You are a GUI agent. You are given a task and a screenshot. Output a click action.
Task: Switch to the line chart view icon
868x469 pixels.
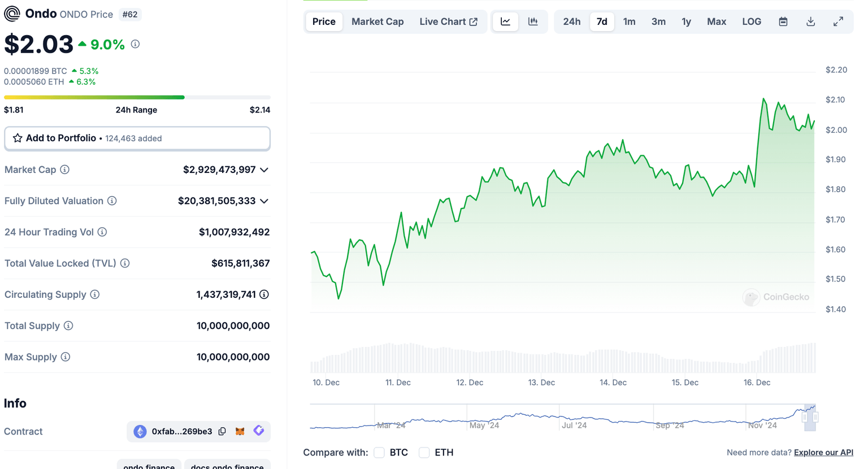(x=505, y=21)
